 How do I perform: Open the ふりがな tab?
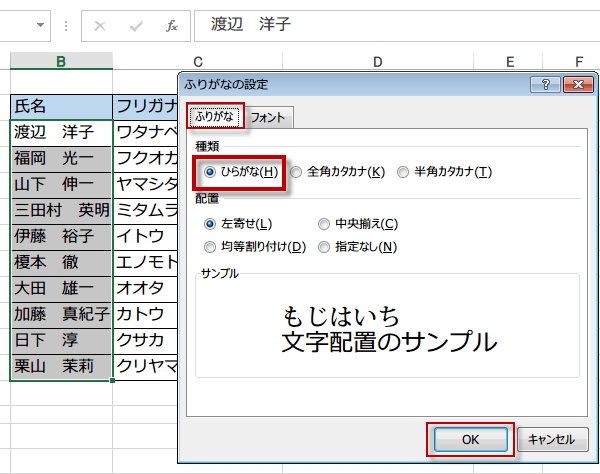[x=213, y=117]
